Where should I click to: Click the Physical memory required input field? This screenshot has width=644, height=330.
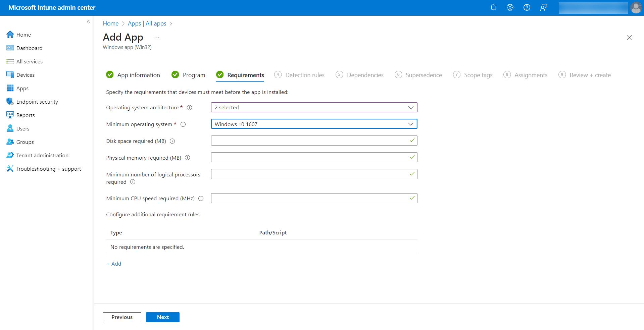309,157
